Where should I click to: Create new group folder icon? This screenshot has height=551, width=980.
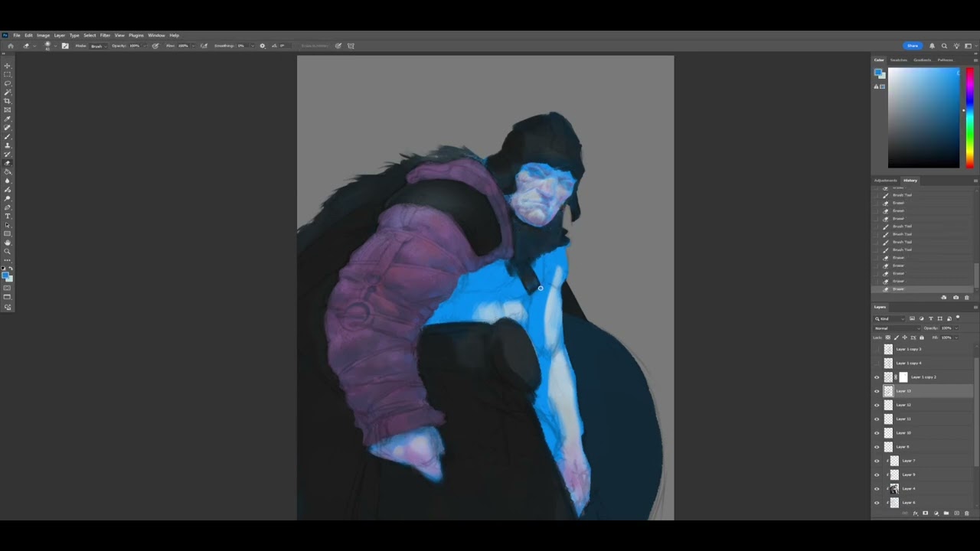point(946,513)
